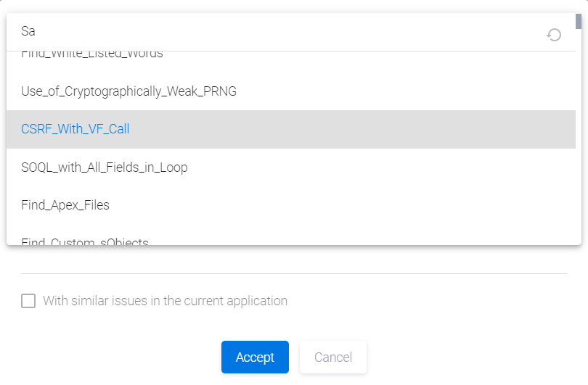The height and width of the screenshot is (385, 588).
Task: Click the dropdown list scrollbar thumb
Action: click(x=578, y=21)
